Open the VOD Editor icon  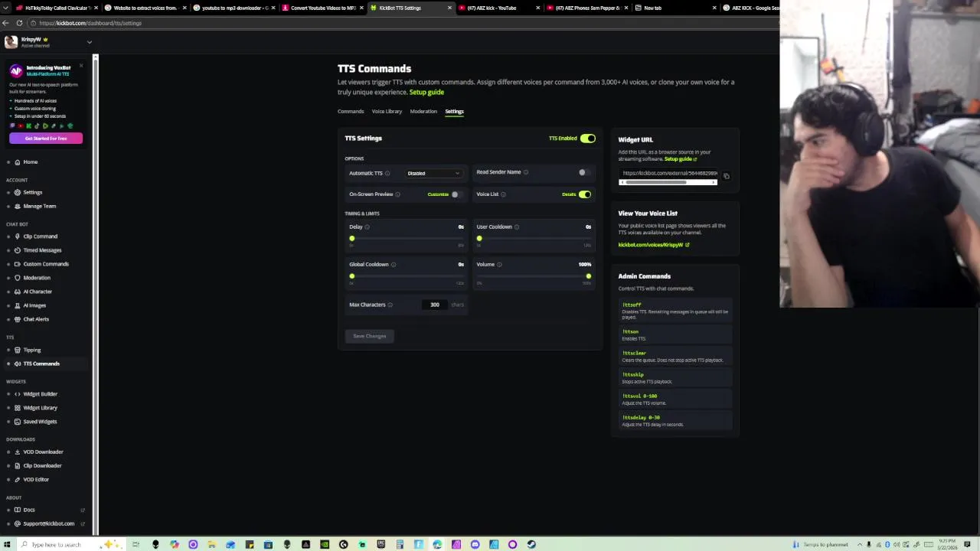tap(18, 480)
